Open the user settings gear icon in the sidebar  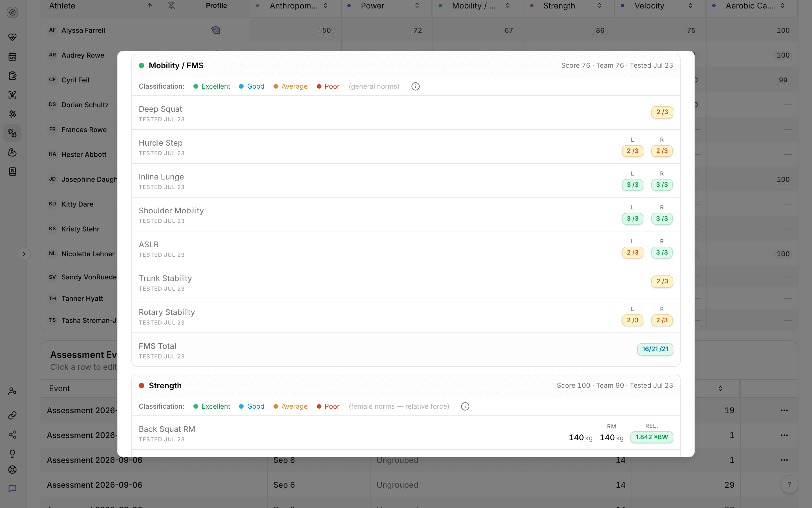coord(12,391)
